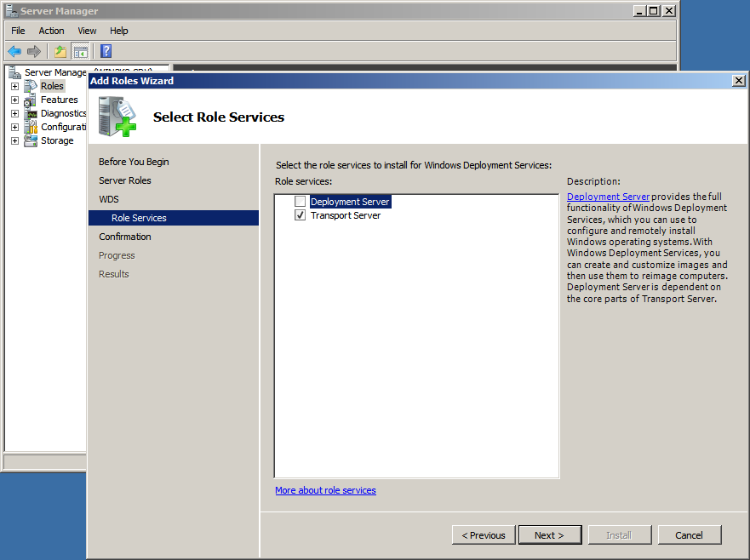Expand the Storage tree node

click(x=14, y=141)
